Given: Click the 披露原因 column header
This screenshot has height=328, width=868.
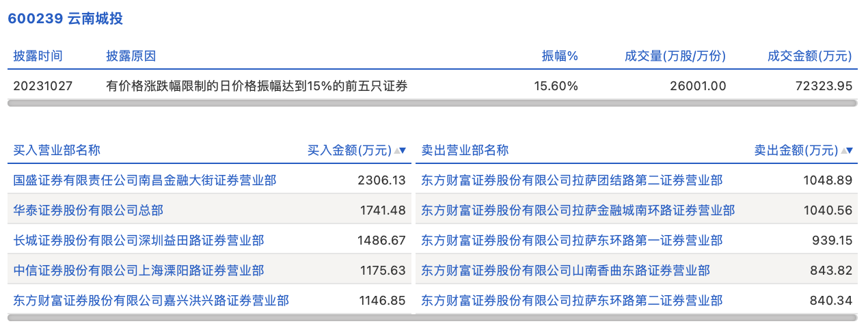Looking at the screenshot, I should pos(131,56).
